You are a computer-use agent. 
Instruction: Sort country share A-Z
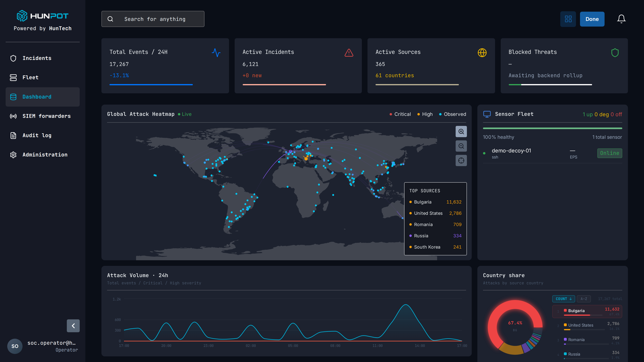point(583,299)
